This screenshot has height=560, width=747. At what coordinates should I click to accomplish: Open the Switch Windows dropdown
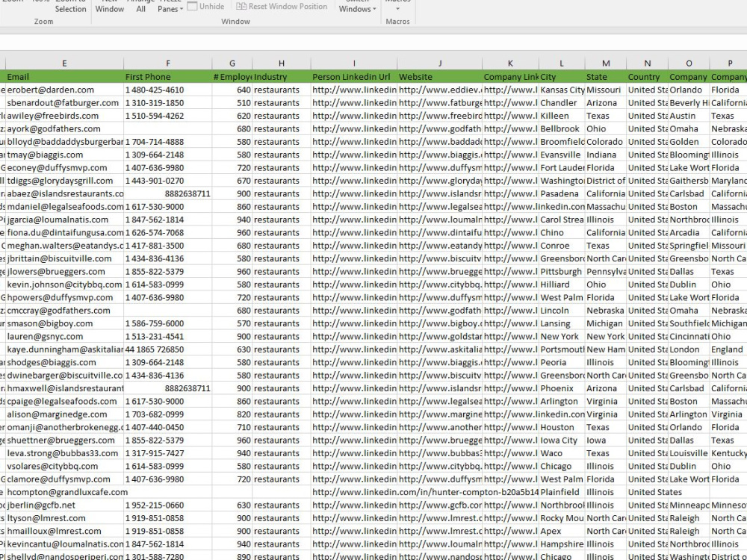[357, 7]
